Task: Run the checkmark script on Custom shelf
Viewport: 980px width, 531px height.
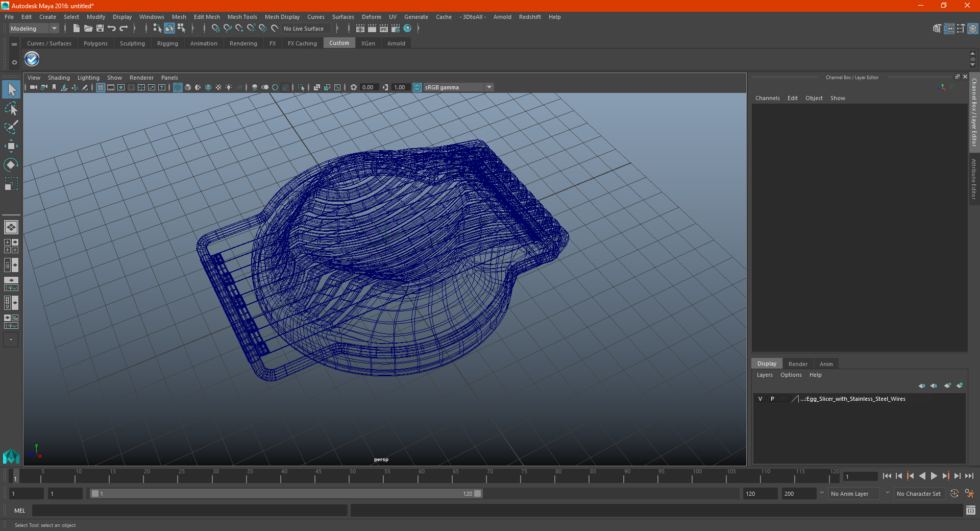Action: 32,59
